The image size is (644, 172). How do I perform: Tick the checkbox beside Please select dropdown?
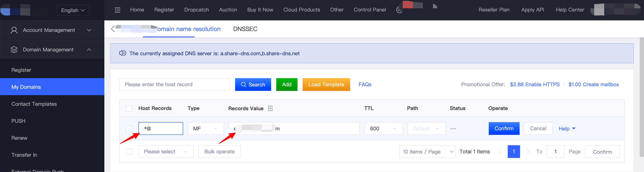coord(129,152)
